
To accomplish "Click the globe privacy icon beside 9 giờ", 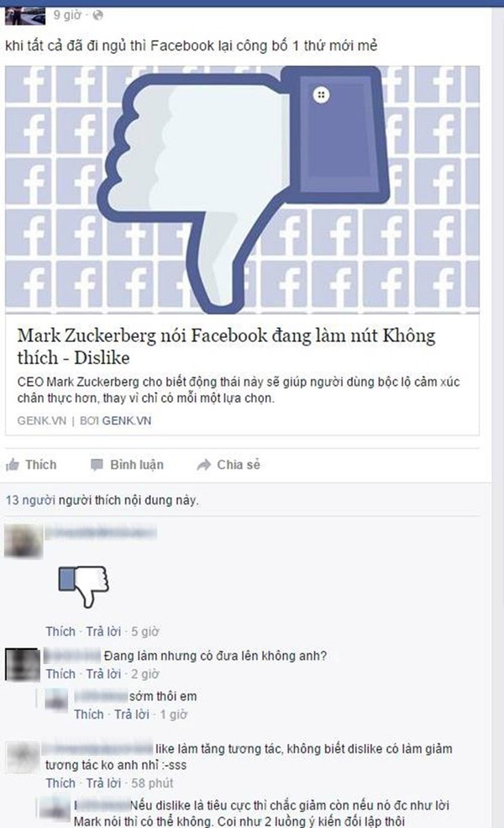I will point(97,15).
